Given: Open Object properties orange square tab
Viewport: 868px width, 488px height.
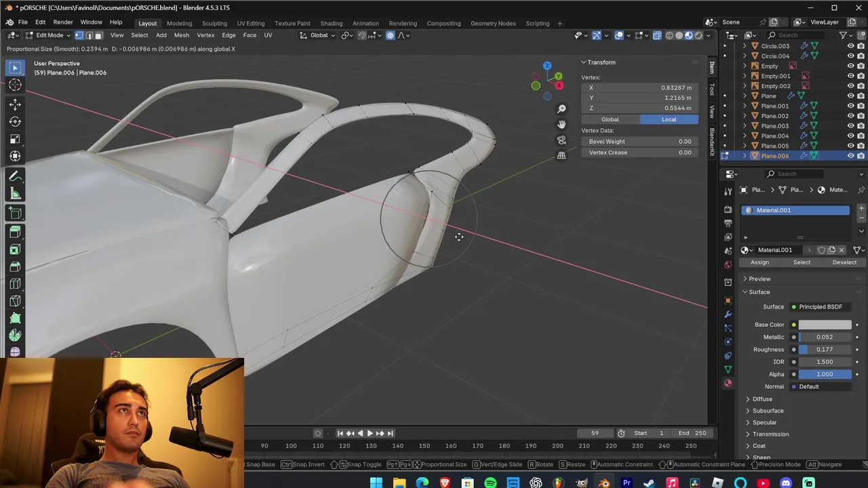Looking at the screenshot, I should pos(728,300).
